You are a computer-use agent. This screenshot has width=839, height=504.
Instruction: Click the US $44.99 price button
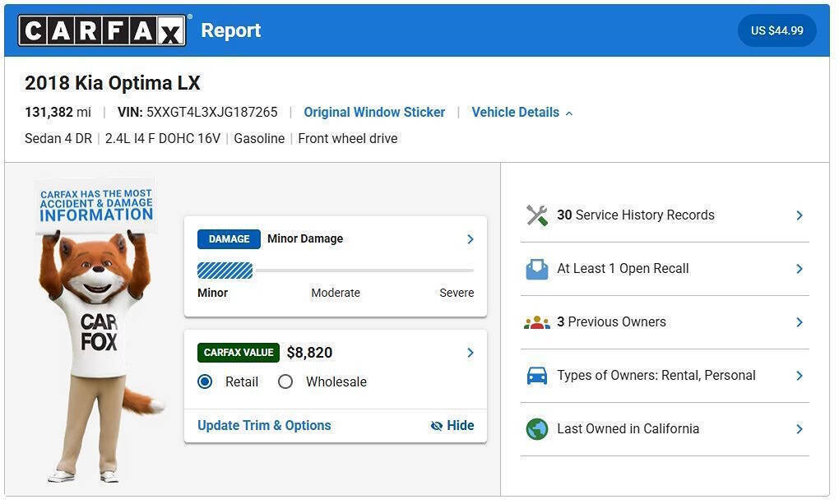pyautogui.click(x=777, y=30)
